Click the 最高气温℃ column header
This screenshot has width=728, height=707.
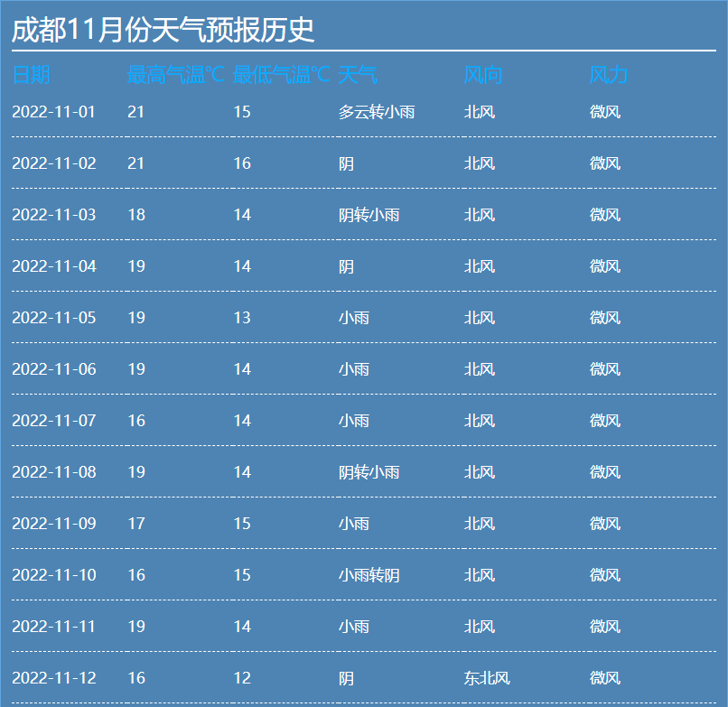175,75
